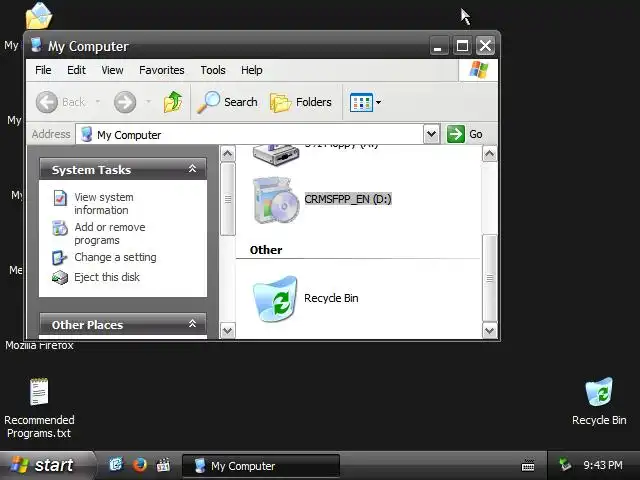This screenshot has height=480, width=640.
Task: Collapse the Other Places panel
Action: [x=192, y=324]
